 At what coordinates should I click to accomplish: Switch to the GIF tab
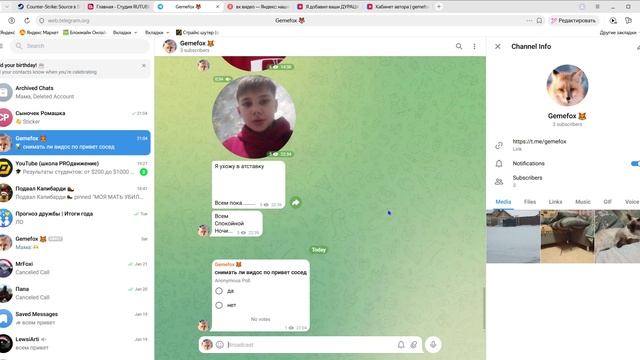[607, 202]
